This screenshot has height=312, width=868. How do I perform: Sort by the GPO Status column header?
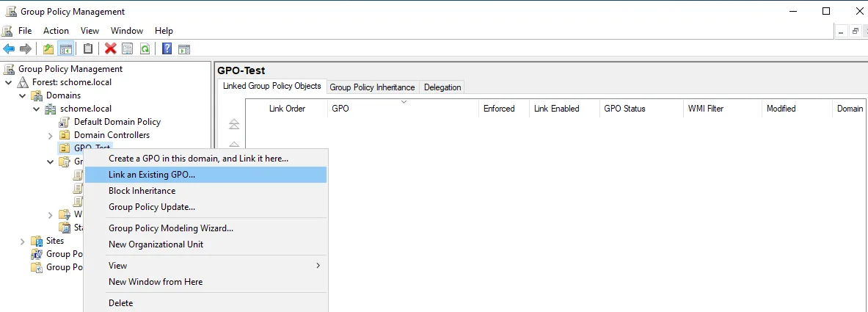[x=641, y=109]
